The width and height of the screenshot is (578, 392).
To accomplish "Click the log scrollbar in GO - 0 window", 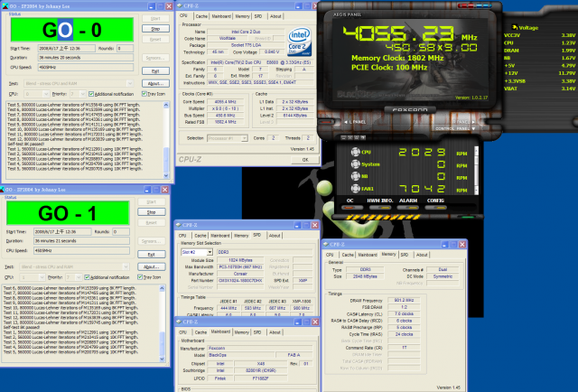I will (x=166, y=140).
